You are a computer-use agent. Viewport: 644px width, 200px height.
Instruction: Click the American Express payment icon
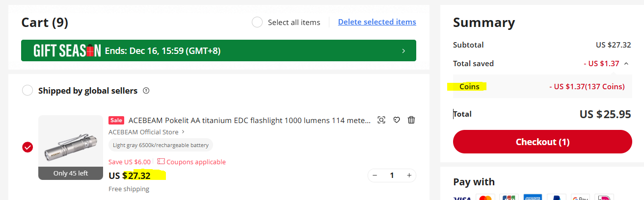point(533,198)
